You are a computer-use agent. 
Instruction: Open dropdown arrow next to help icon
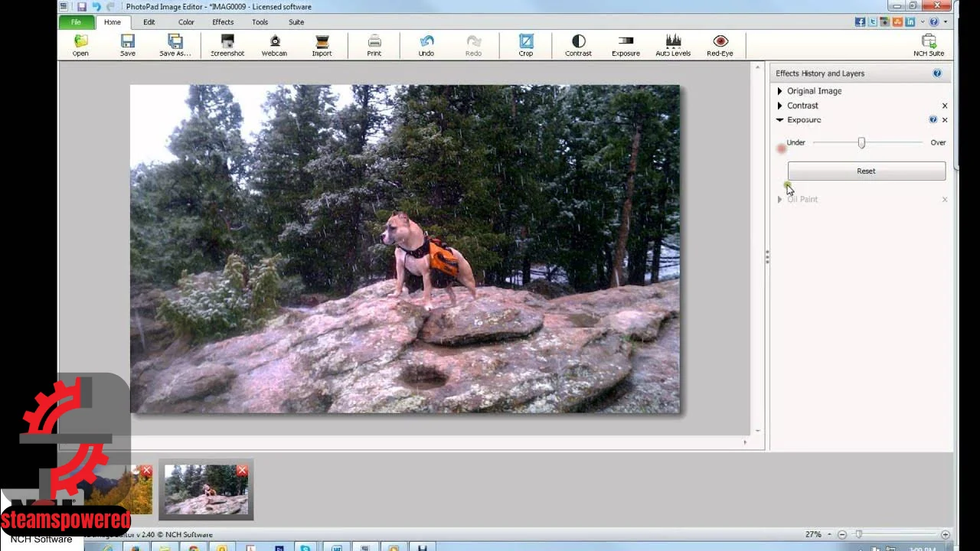[x=946, y=22]
